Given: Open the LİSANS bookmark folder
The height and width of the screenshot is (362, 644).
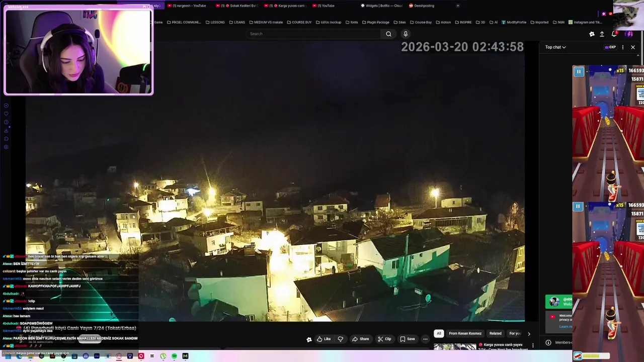Looking at the screenshot, I should click(x=236, y=22).
